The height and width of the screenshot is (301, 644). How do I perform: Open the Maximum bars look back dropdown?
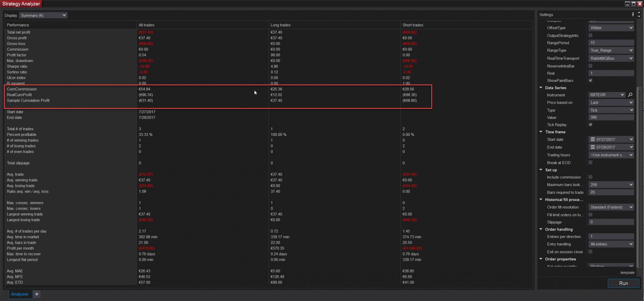point(611,185)
